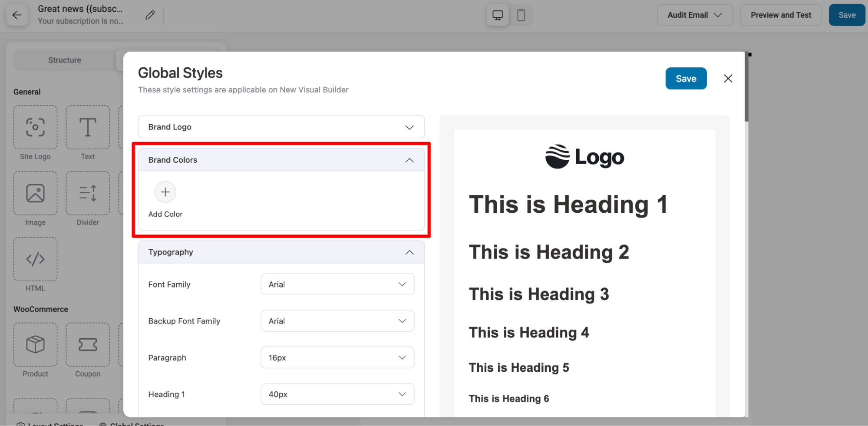
Task: Open the Font Family dropdown
Action: [x=337, y=284]
